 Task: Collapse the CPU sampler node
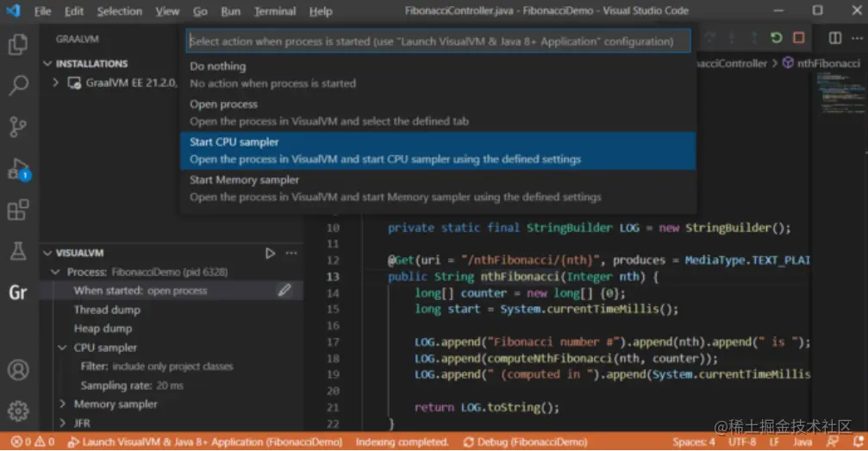click(x=62, y=348)
